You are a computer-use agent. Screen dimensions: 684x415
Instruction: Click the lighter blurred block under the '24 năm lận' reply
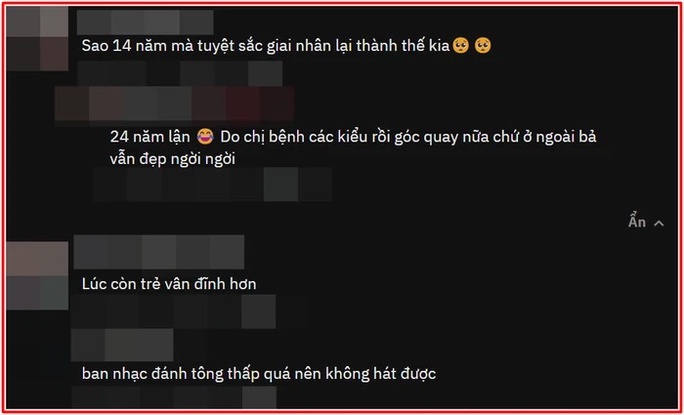point(281,185)
